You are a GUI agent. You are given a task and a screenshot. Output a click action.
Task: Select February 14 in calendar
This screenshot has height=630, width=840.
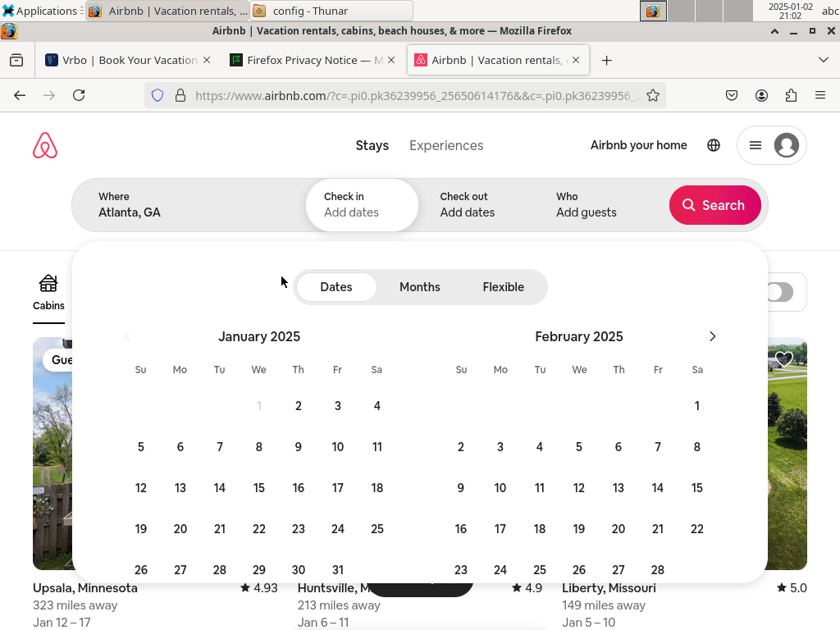click(657, 488)
